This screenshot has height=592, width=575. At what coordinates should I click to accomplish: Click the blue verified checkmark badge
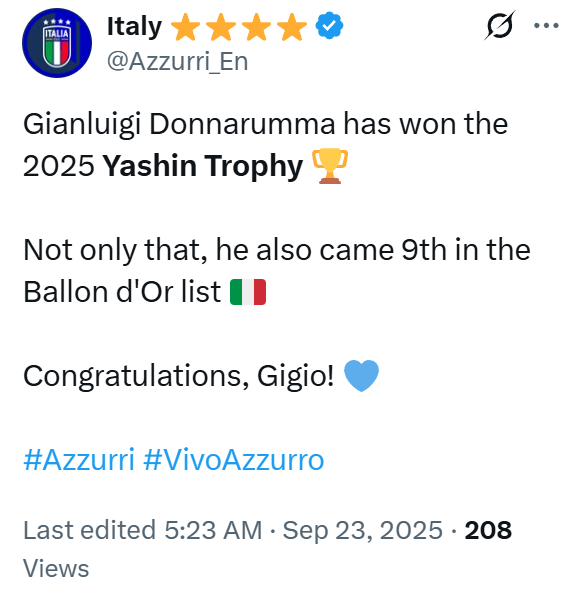[x=329, y=25]
